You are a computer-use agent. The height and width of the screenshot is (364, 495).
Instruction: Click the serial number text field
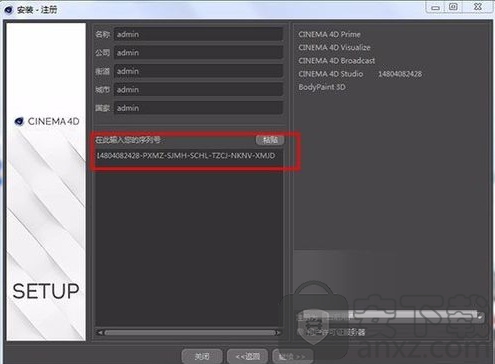(189, 156)
